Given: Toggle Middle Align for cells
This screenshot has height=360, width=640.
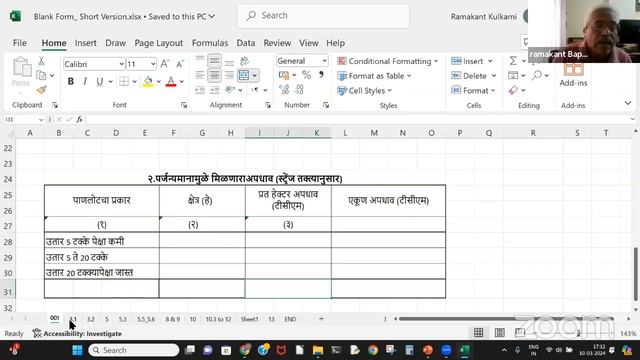Looking at the screenshot, I should (214, 61).
